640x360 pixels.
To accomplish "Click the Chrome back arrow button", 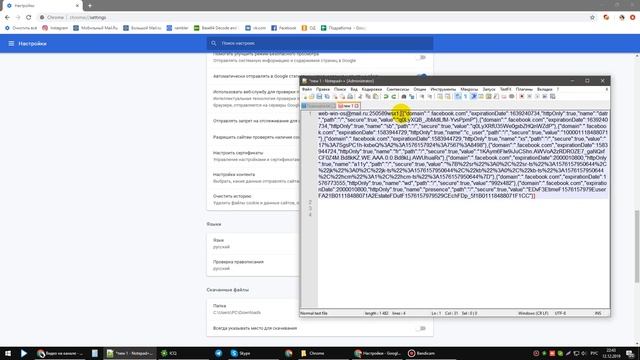I will 7,18.
